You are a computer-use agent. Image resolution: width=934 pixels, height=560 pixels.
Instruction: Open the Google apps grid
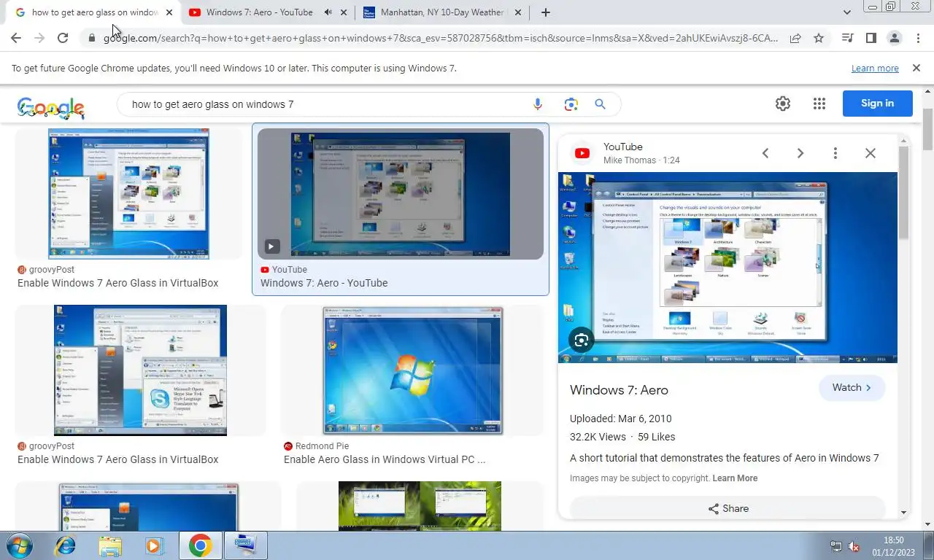[x=819, y=104]
